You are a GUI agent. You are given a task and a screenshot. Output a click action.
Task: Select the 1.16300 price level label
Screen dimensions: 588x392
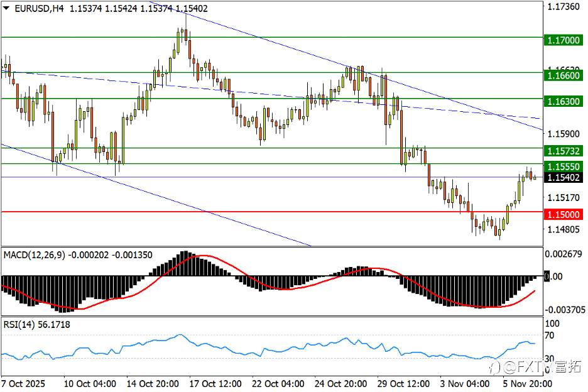coord(563,101)
